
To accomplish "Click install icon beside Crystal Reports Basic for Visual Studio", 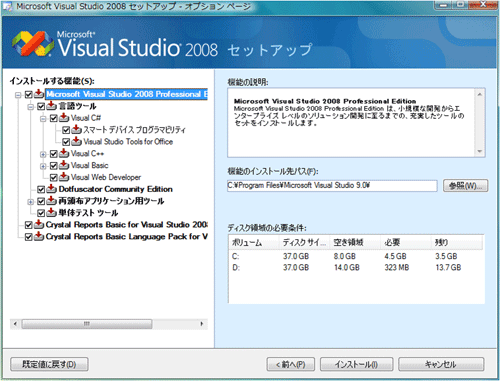I will pyautogui.click(x=39, y=225).
